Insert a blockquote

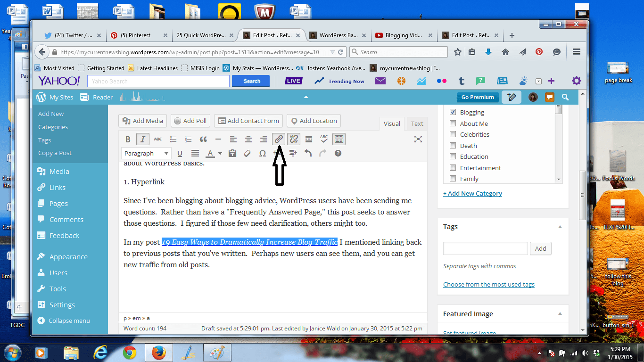tap(203, 139)
